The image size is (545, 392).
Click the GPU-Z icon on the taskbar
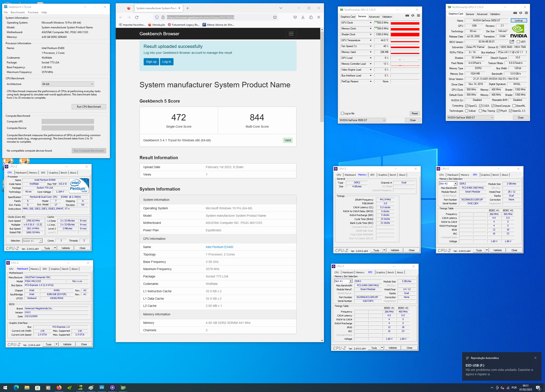click(x=123, y=387)
